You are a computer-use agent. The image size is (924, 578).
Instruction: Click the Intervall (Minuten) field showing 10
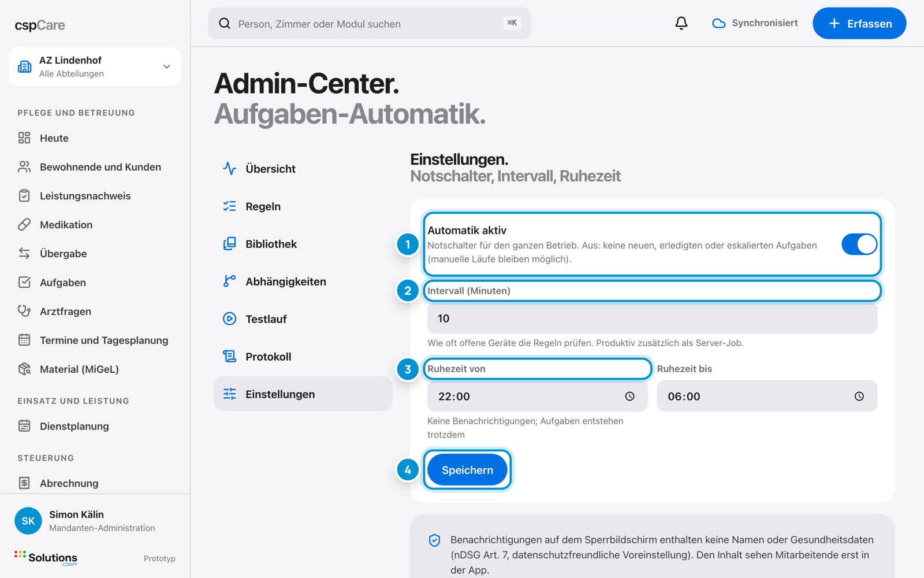click(652, 318)
